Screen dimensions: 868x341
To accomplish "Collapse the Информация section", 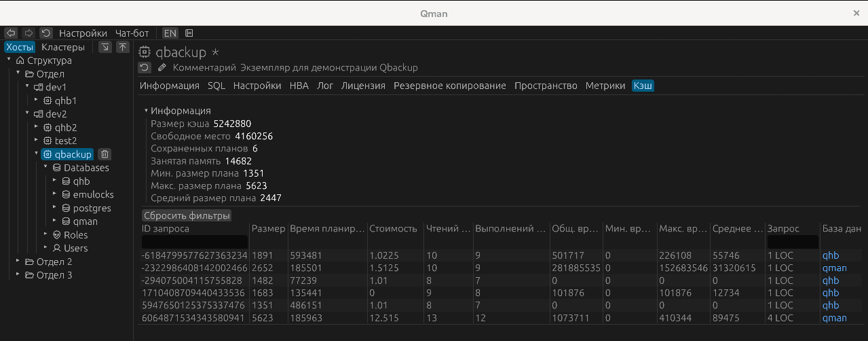I will [146, 111].
